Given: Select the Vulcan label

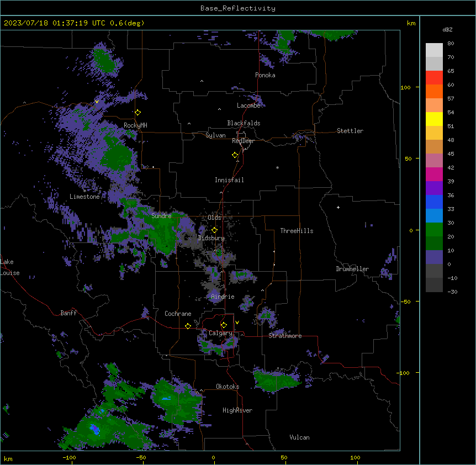Looking at the screenshot, I should (x=300, y=437).
